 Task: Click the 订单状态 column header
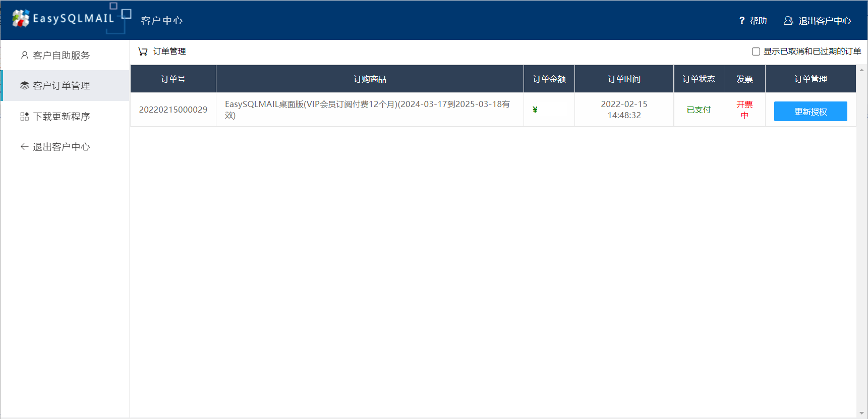(699, 79)
